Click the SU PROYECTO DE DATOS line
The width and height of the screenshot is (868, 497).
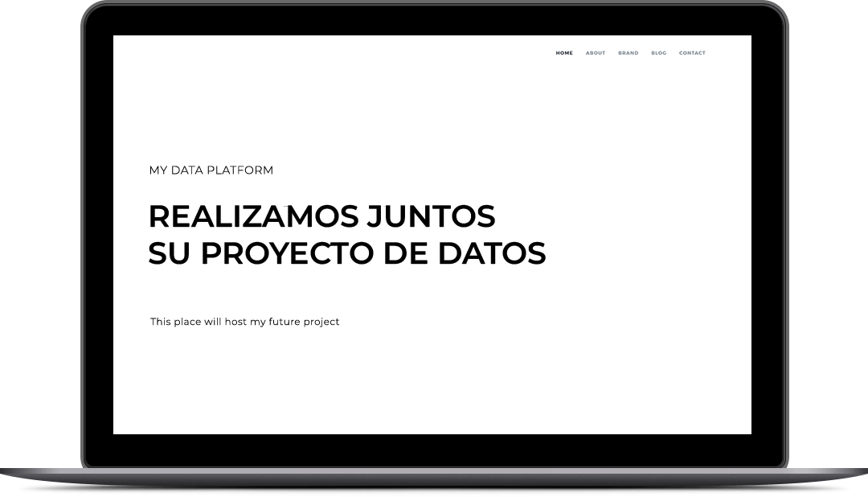[x=347, y=253]
